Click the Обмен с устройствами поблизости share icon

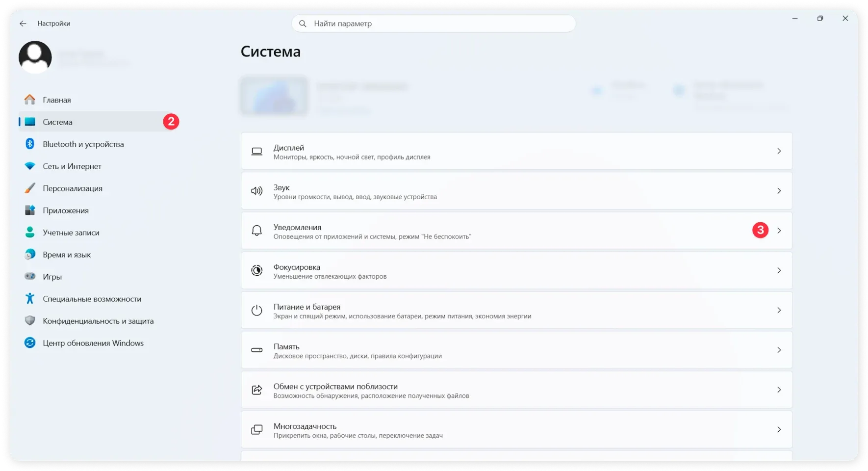click(256, 390)
